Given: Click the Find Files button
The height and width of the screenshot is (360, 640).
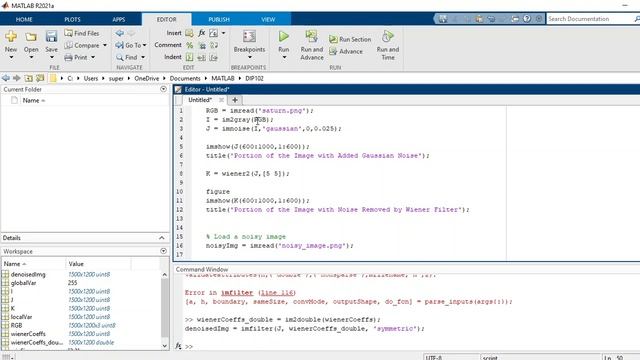Looking at the screenshot, I should tap(82, 33).
